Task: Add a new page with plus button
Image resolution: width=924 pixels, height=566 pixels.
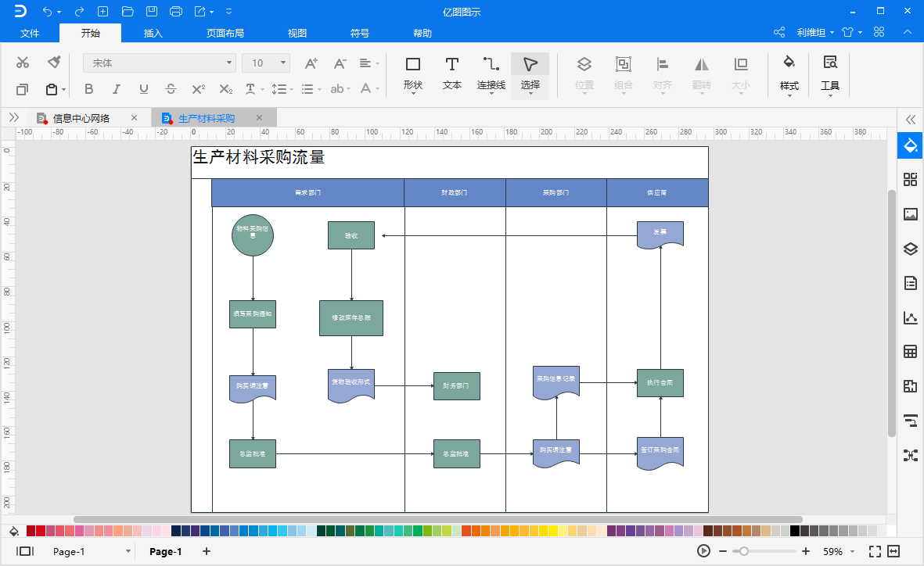Action: pos(207,551)
